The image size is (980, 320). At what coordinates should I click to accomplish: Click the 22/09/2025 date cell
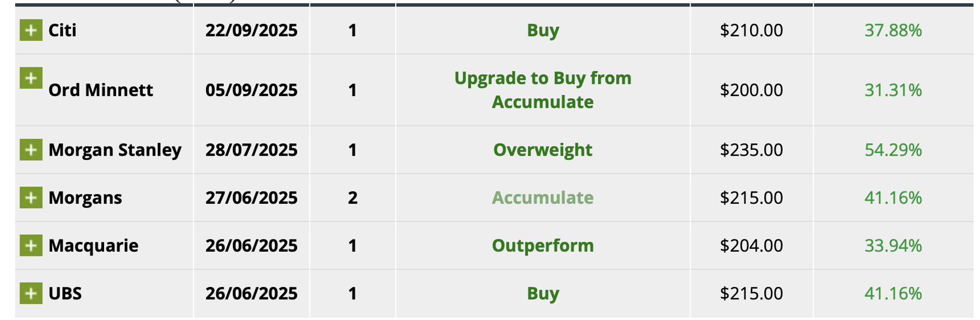pyautogui.click(x=252, y=30)
